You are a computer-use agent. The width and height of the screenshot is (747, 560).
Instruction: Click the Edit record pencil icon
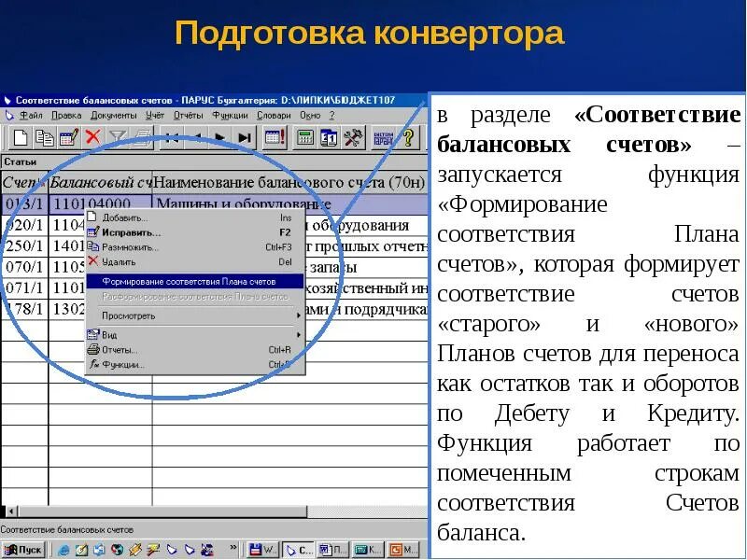69,138
